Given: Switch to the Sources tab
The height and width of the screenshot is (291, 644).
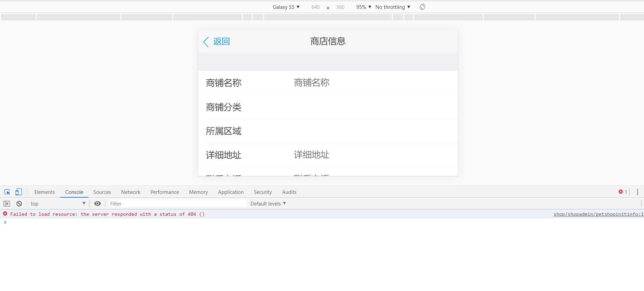Looking at the screenshot, I should (102, 192).
